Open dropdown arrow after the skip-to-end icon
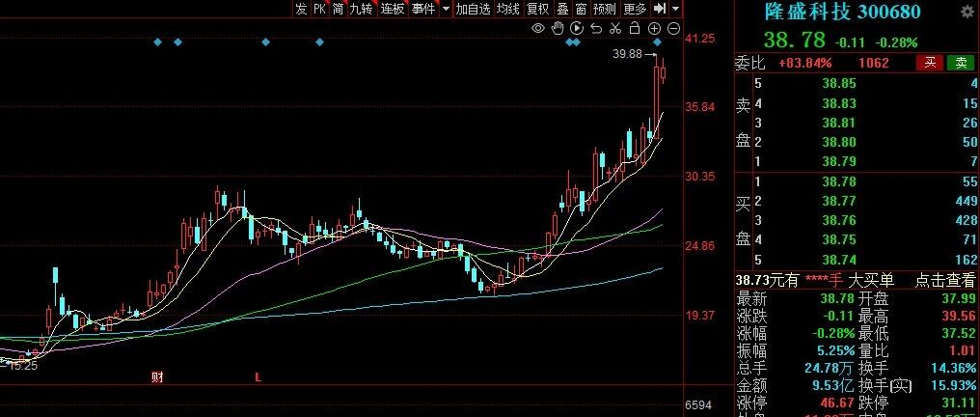 pos(675,9)
